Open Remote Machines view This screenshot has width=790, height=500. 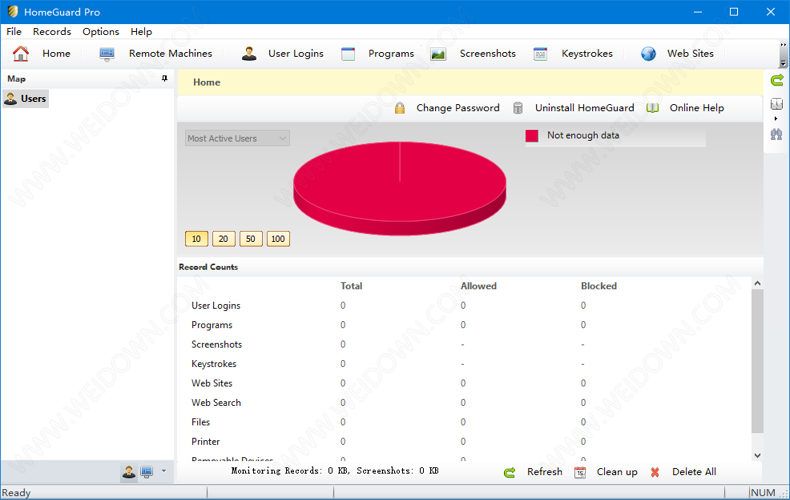point(107,54)
